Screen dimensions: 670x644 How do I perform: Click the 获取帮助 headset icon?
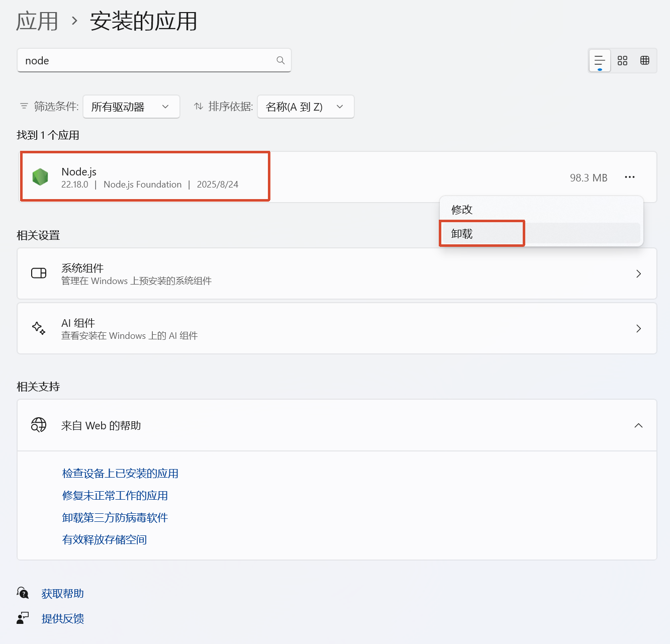(x=23, y=593)
